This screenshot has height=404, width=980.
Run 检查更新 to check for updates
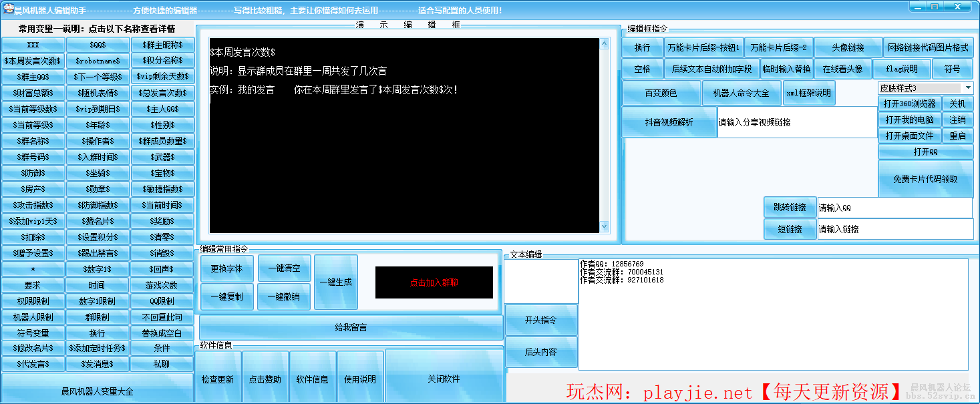tap(218, 379)
